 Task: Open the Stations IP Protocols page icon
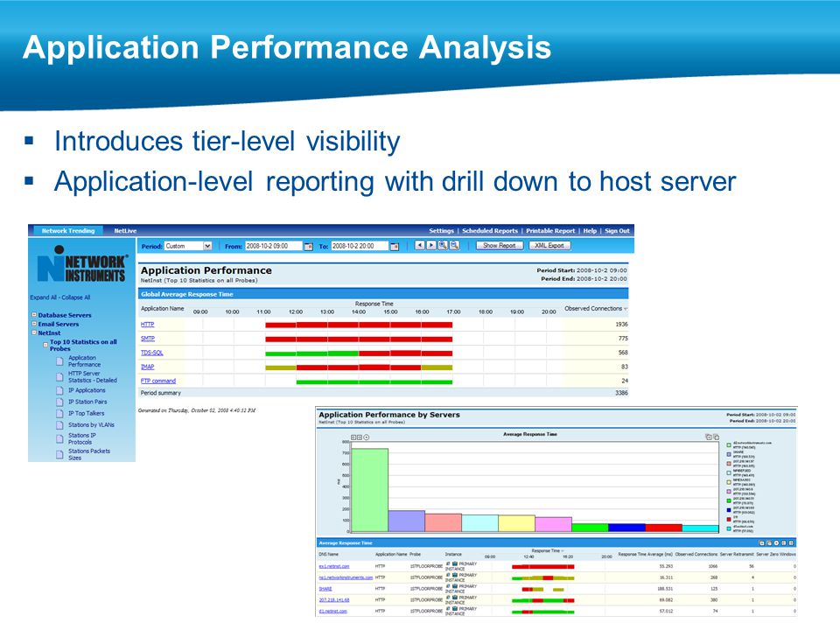(60, 438)
